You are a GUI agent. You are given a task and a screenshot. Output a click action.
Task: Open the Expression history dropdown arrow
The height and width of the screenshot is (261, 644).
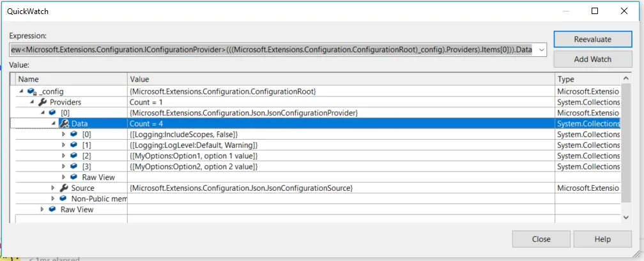pyautogui.click(x=542, y=49)
